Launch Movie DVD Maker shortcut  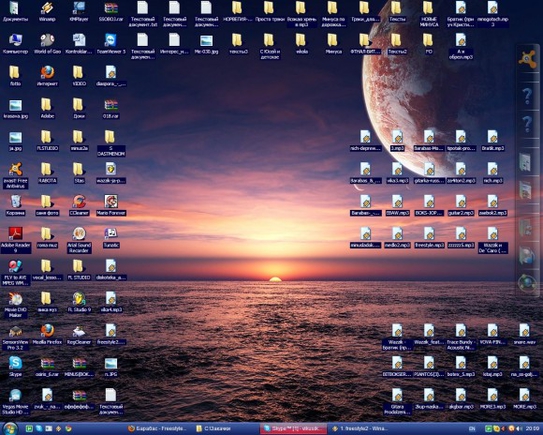pos(15,305)
